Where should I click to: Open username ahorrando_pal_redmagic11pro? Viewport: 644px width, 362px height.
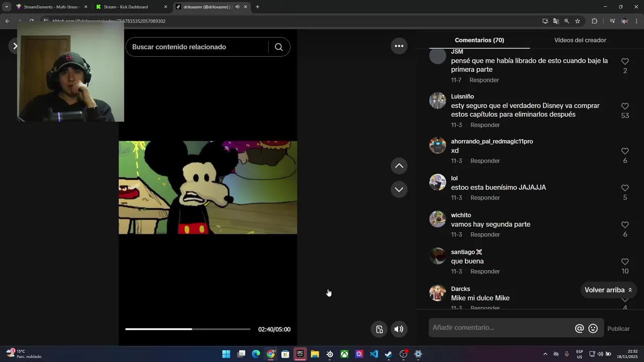492,142
